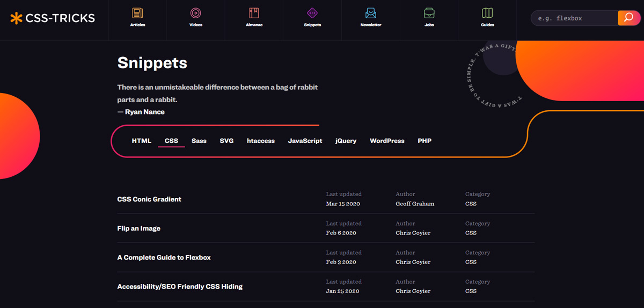Switch to the WordPress tab
This screenshot has height=308, width=644.
coord(387,141)
